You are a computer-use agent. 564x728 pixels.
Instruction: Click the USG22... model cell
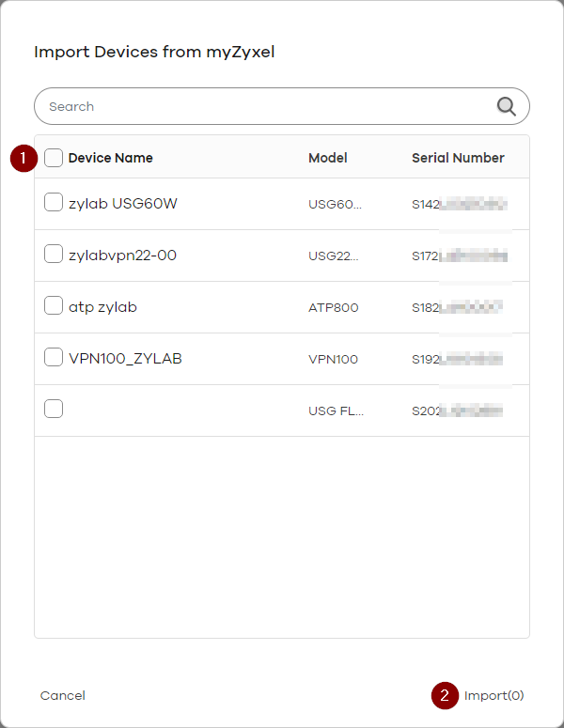pos(334,256)
